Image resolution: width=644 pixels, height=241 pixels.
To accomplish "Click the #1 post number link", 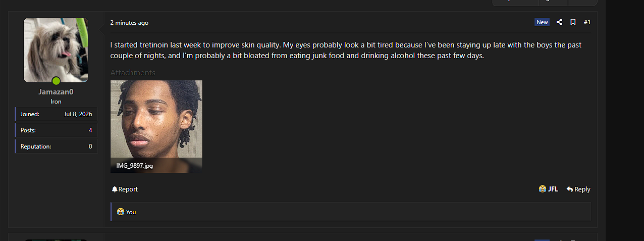I will 587,22.
